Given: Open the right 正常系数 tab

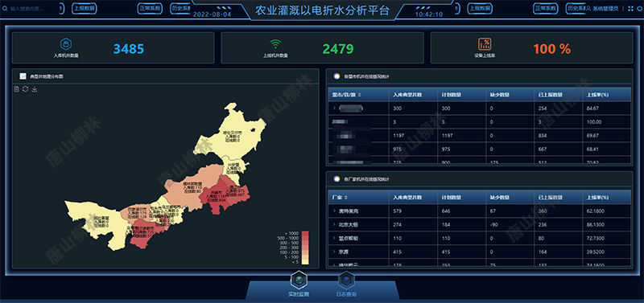Looking at the screenshot, I should pos(545,8).
